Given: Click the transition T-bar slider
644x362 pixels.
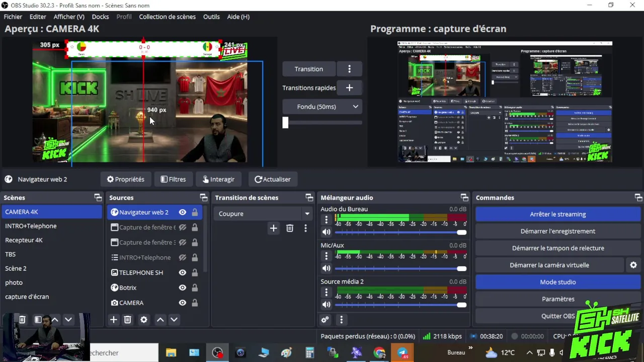Looking at the screenshot, I should coord(285,122).
